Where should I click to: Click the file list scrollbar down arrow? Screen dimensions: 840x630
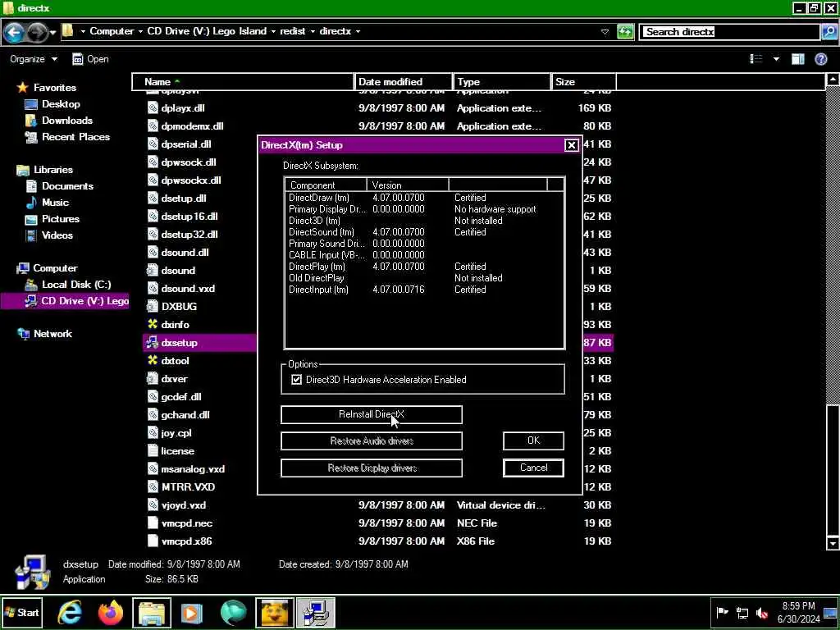click(x=833, y=544)
